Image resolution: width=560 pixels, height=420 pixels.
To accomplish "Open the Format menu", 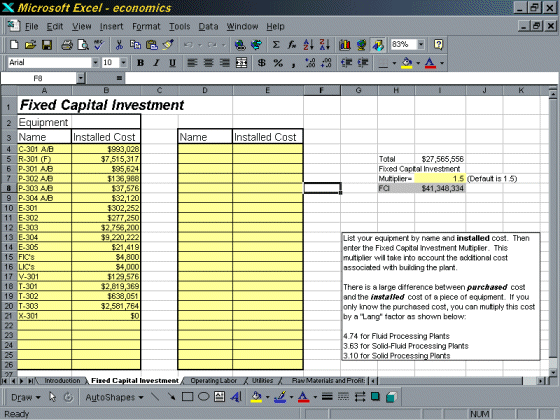I will tap(146, 27).
